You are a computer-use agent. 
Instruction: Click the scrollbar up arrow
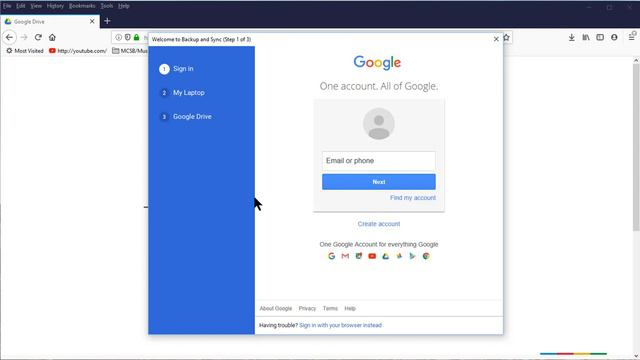point(636,60)
